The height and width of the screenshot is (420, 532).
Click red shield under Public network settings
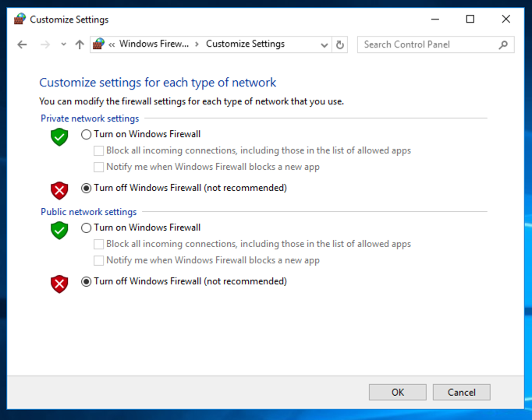[x=59, y=284]
